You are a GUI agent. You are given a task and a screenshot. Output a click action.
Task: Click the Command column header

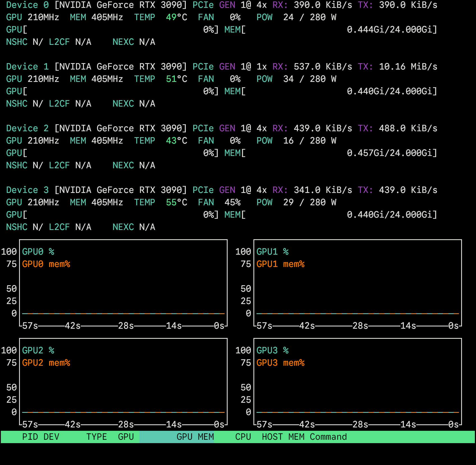[x=328, y=437]
